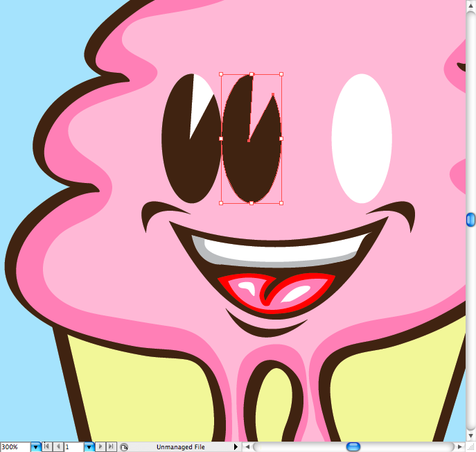Click the Version Cue status icon
The width and height of the screenshot is (476, 452).
pos(123,447)
